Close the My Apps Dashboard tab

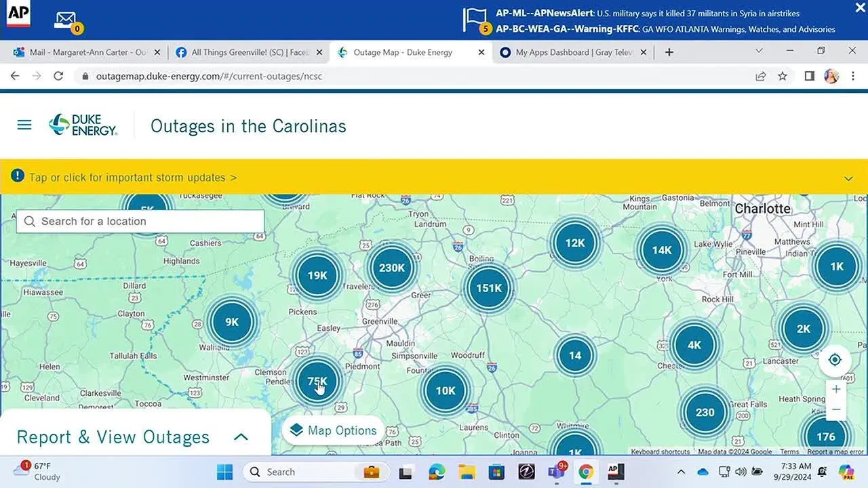(x=644, y=52)
